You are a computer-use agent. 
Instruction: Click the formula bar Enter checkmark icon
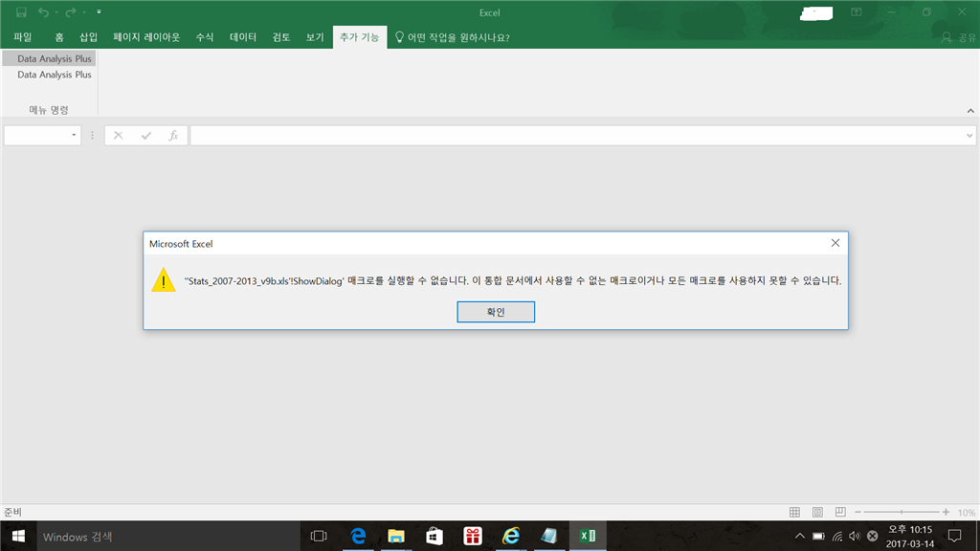tap(146, 135)
